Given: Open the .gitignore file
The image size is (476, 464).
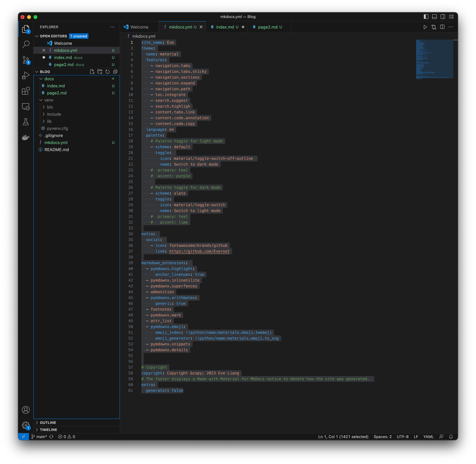Looking at the screenshot, I should click(x=76, y=135).
